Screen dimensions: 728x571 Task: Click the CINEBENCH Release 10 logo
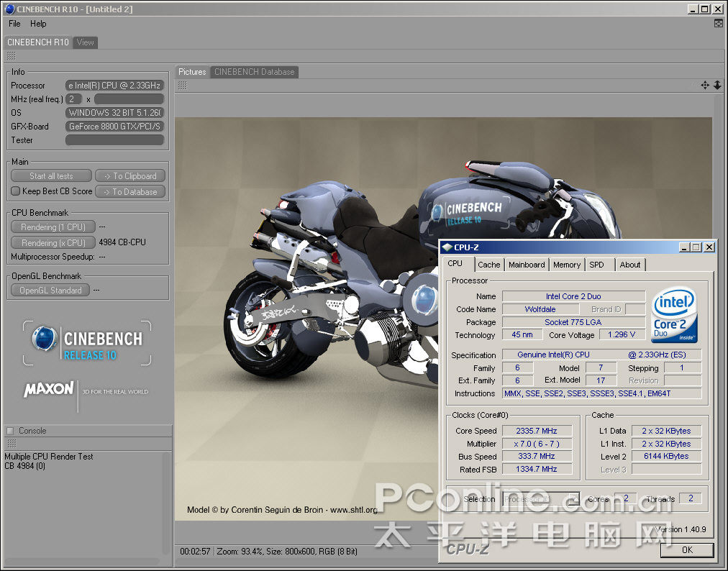click(87, 343)
